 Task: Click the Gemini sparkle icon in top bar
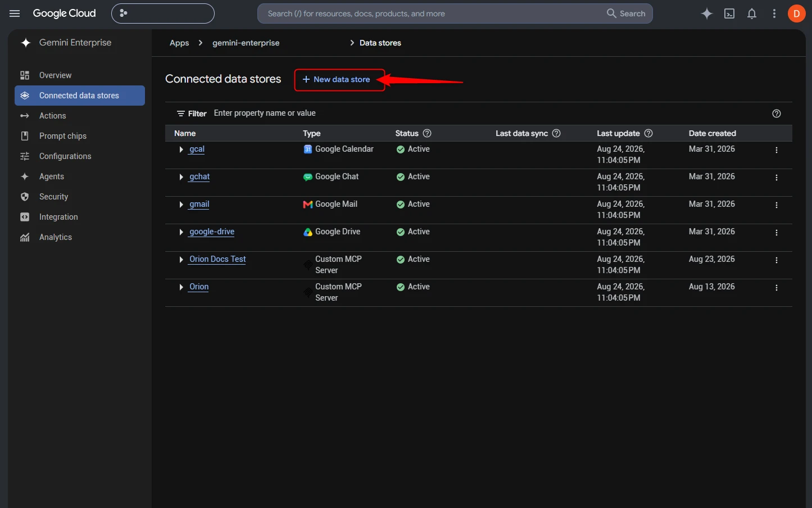[707, 13]
